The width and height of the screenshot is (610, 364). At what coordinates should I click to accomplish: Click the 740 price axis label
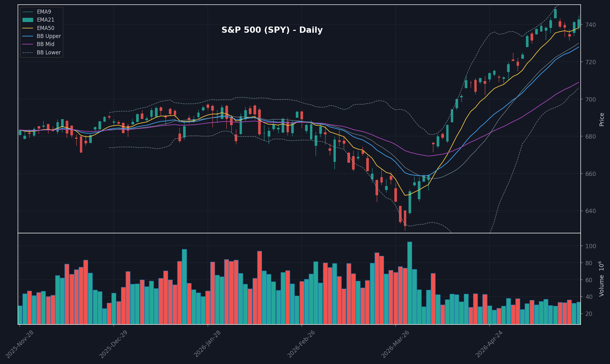click(591, 25)
